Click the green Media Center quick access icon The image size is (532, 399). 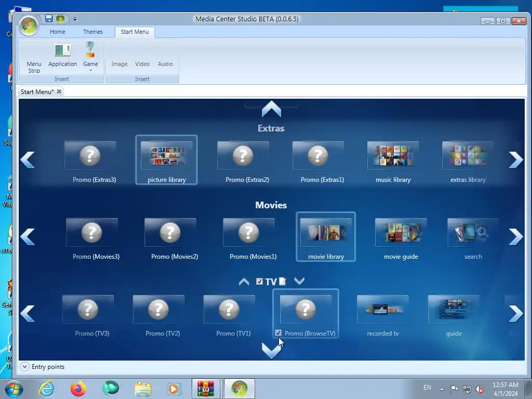point(60,19)
